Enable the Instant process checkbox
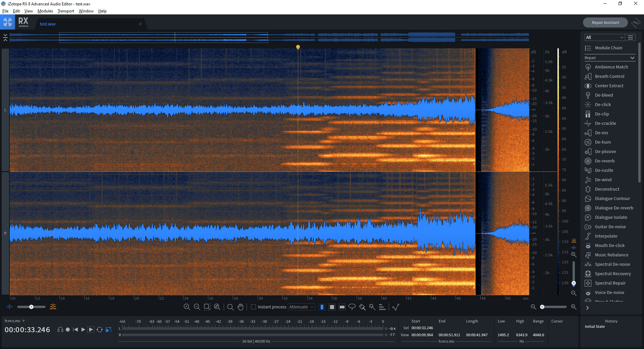Screen dimensions: 644x349 pos(254,307)
